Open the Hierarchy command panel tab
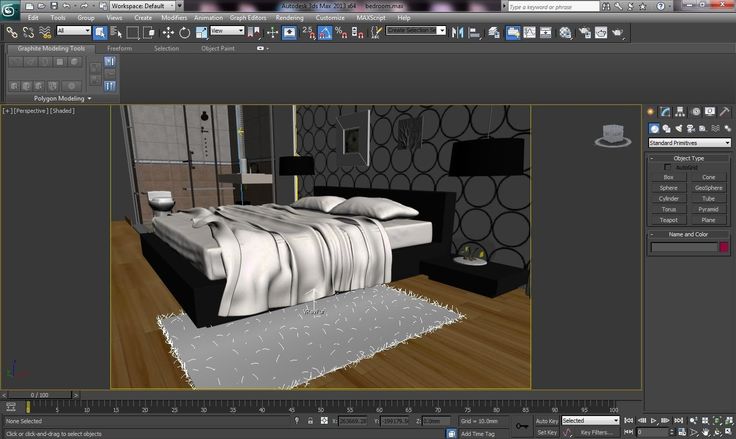This screenshot has height=439, width=736. (681, 112)
